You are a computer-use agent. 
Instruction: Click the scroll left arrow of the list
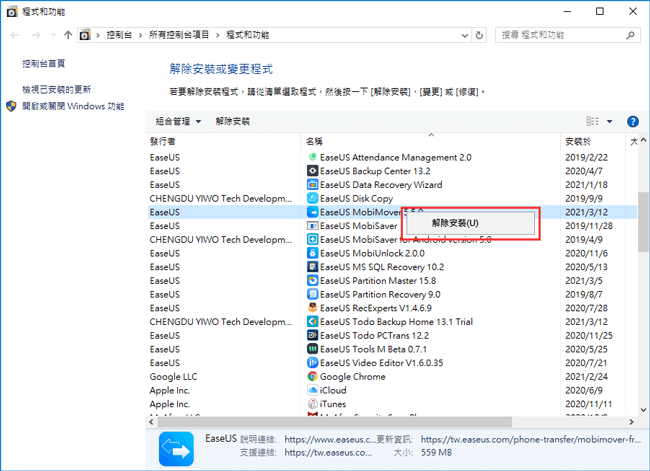coord(152,422)
